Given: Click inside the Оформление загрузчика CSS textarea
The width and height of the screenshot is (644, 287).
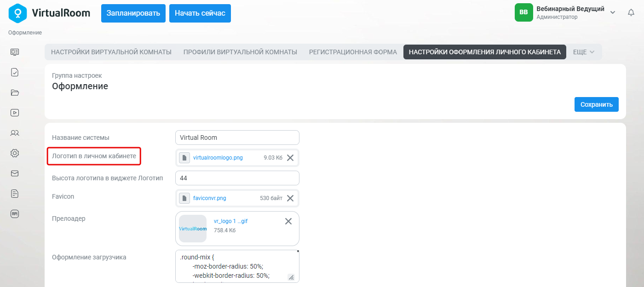Looking at the screenshot, I should (x=237, y=266).
